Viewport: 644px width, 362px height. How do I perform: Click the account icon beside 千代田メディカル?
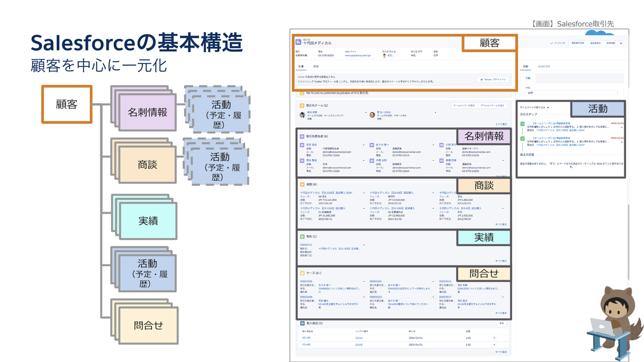click(x=298, y=42)
